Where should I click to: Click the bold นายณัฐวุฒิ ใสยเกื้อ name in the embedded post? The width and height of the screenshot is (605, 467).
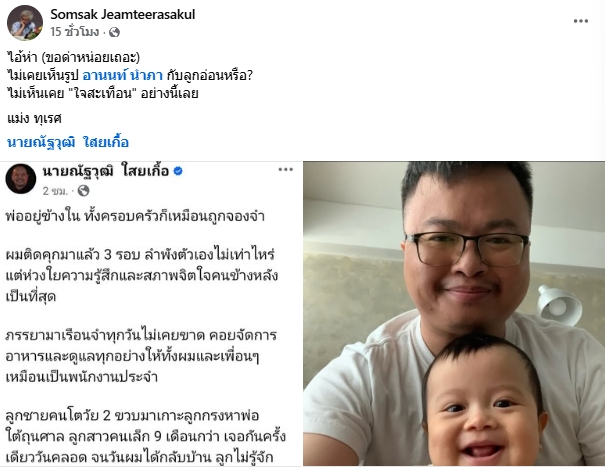tap(106, 171)
